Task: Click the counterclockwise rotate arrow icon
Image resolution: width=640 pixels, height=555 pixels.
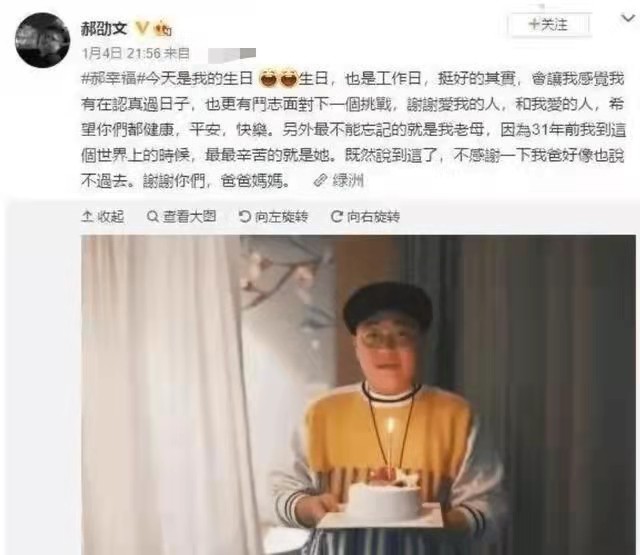Action: click(x=244, y=216)
